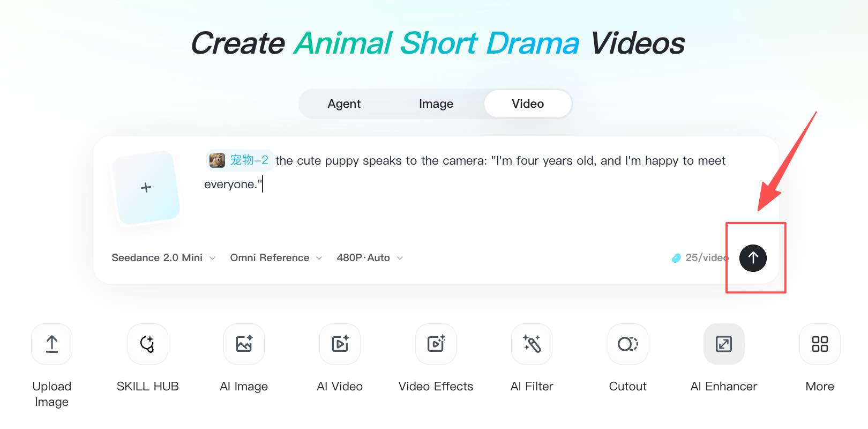Viewport: 868px width, 429px height.
Task: Open the Video Effects icon
Action: [x=436, y=344]
